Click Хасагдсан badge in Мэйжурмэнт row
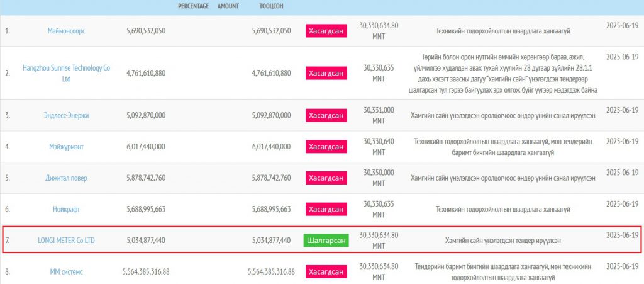Image resolution: width=644 pixels, height=284 pixels. pyautogui.click(x=326, y=146)
